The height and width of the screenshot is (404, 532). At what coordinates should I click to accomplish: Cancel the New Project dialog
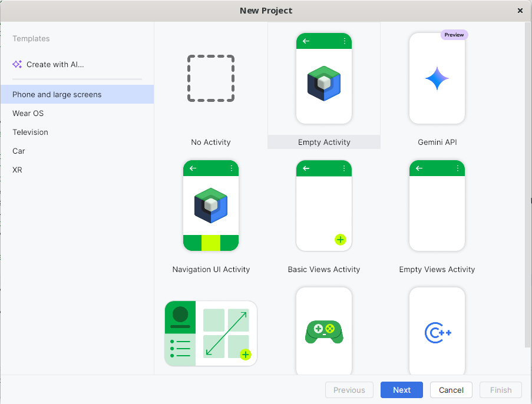(x=451, y=390)
